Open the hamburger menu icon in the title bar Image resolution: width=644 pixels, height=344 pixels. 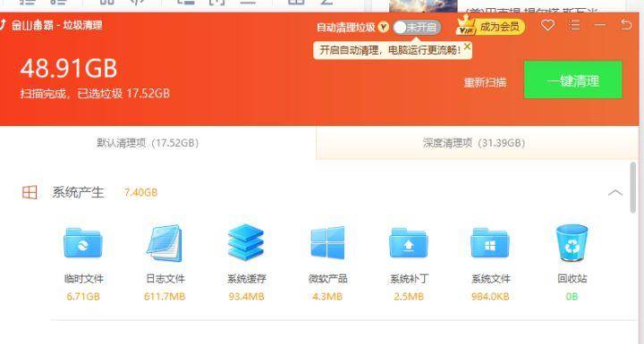pyautogui.click(x=574, y=25)
